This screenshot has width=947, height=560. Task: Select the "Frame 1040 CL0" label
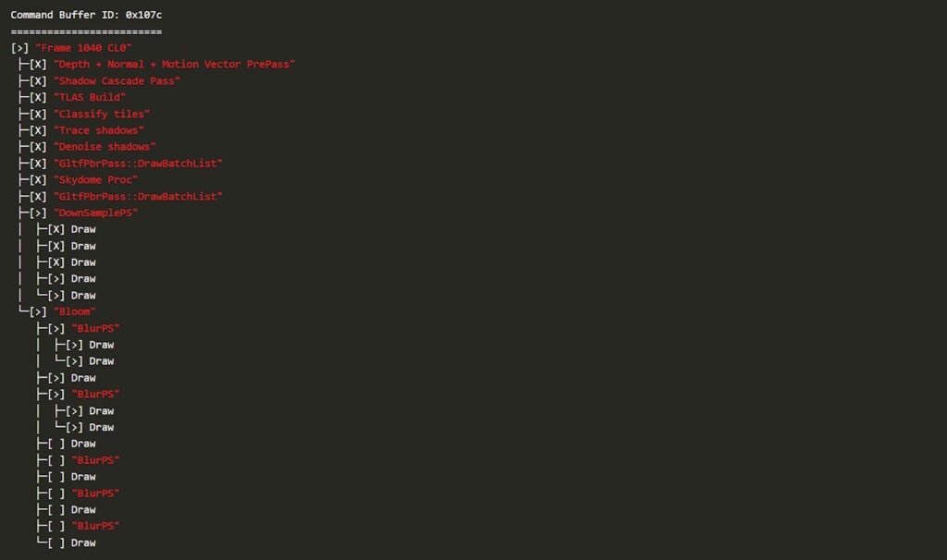[x=83, y=48]
